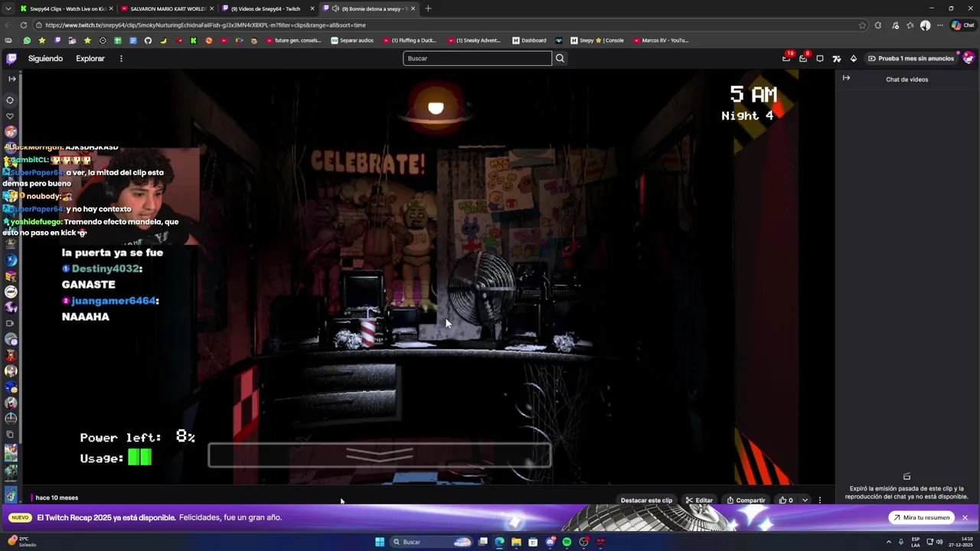Open the Copilot Chat button in Edge
Viewport: 980px width, 551px height.
click(963, 25)
